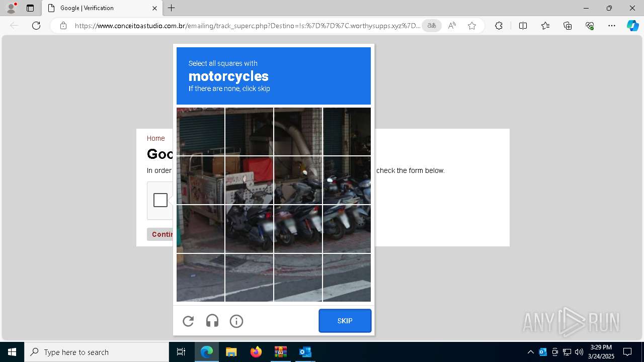View site information lock icon
Viewport: 644px width, 362px height.
click(63, 26)
